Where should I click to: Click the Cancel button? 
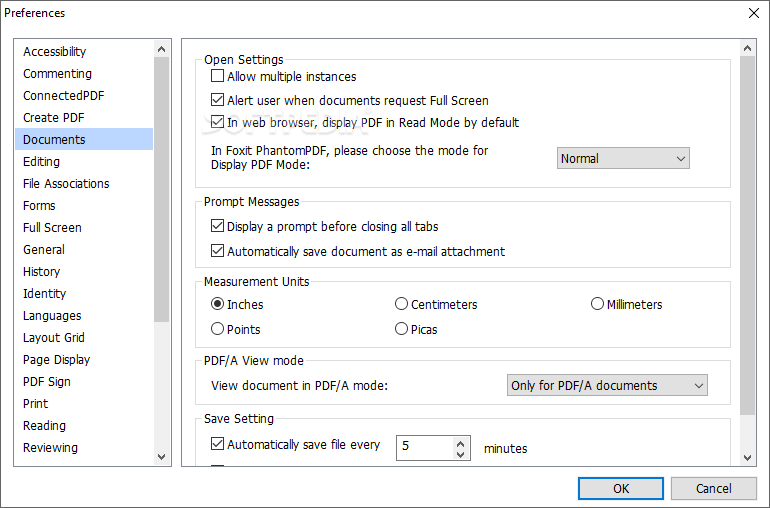[714, 488]
